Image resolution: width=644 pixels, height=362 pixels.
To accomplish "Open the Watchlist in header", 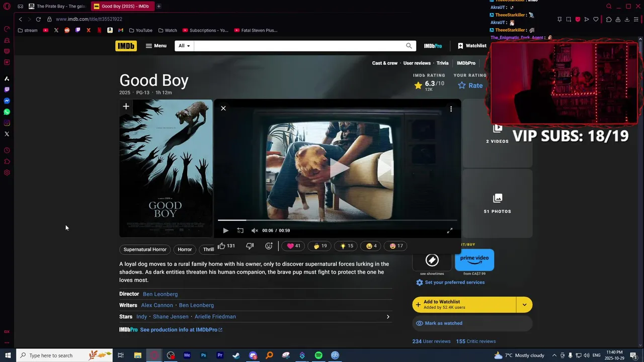I will pyautogui.click(x=472, y=46).
